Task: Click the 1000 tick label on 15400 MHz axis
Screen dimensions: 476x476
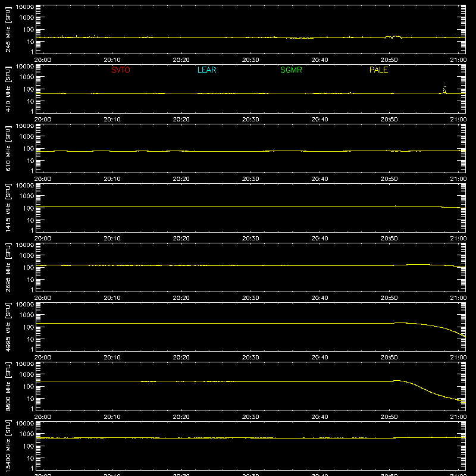Action: coord(27,434)
